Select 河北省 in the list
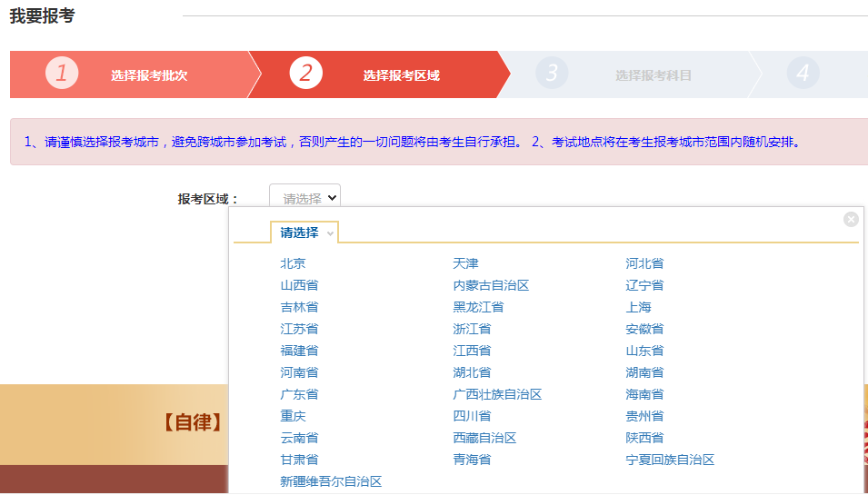Screen dimensions: 868x495 (644, 263)
